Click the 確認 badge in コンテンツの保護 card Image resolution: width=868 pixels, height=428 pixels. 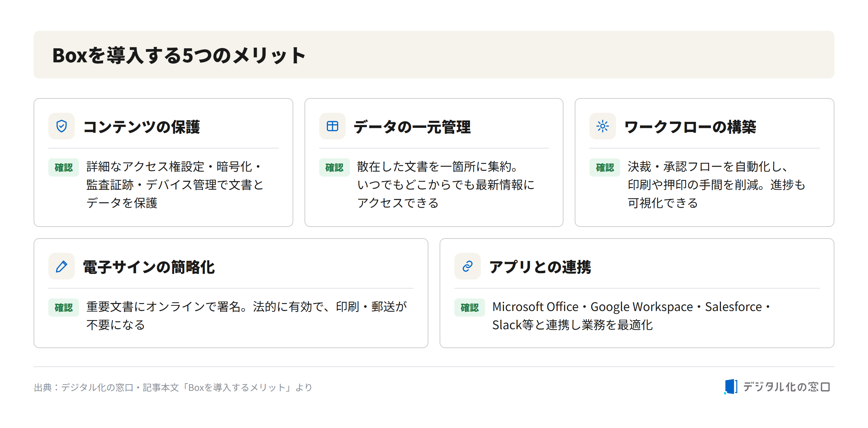pos(64,167)
